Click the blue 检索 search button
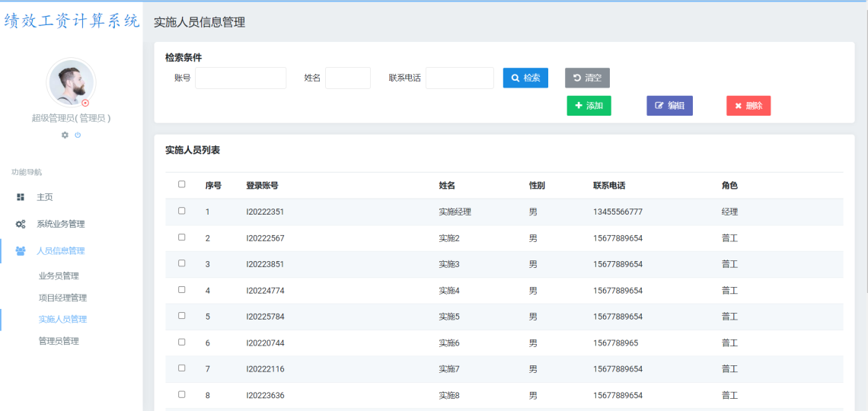868x411 pixels. pyautogui.click(x=525, y=78)
